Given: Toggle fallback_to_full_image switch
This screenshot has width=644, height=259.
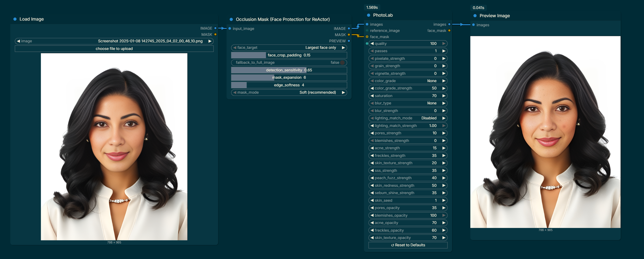Looking at the screenshot, I should point(342,63).
